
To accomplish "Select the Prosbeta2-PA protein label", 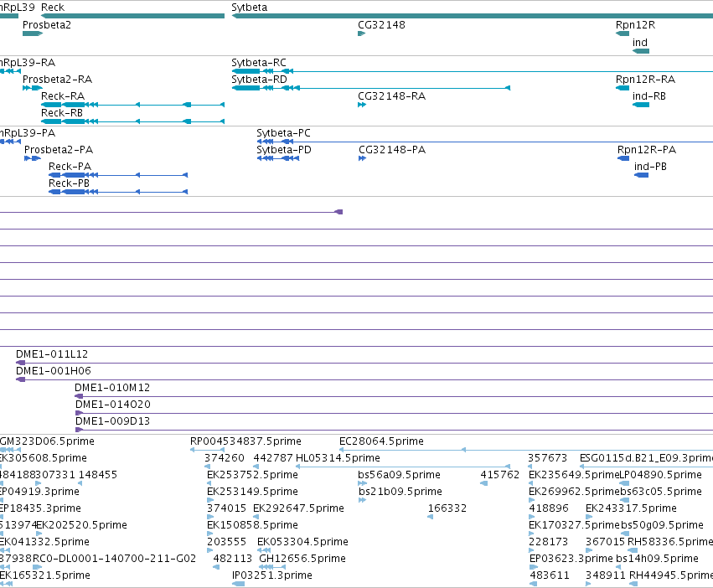I will click(59, 150).
